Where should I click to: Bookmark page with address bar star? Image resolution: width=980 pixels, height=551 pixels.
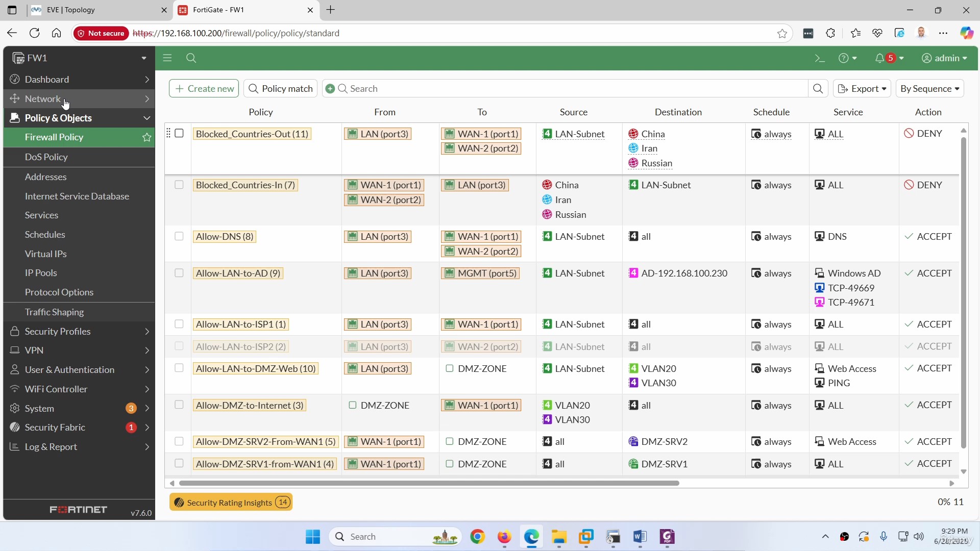[x=782, y=33]
